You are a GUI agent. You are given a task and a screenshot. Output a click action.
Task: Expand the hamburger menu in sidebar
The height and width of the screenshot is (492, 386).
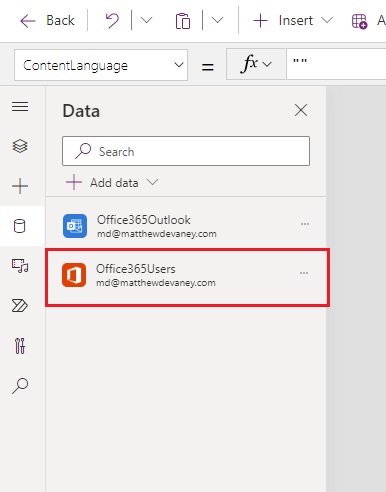click(20, 107)
